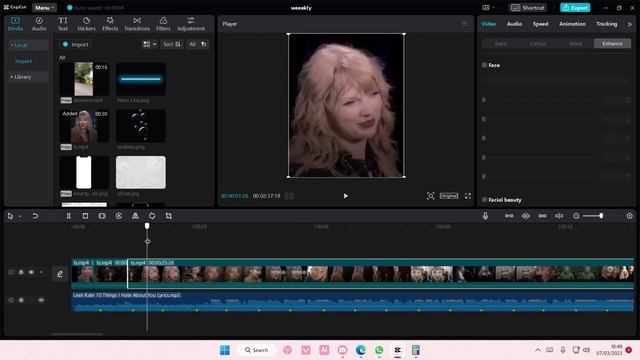Delete the selected timeline clip

tap(85, 216)
